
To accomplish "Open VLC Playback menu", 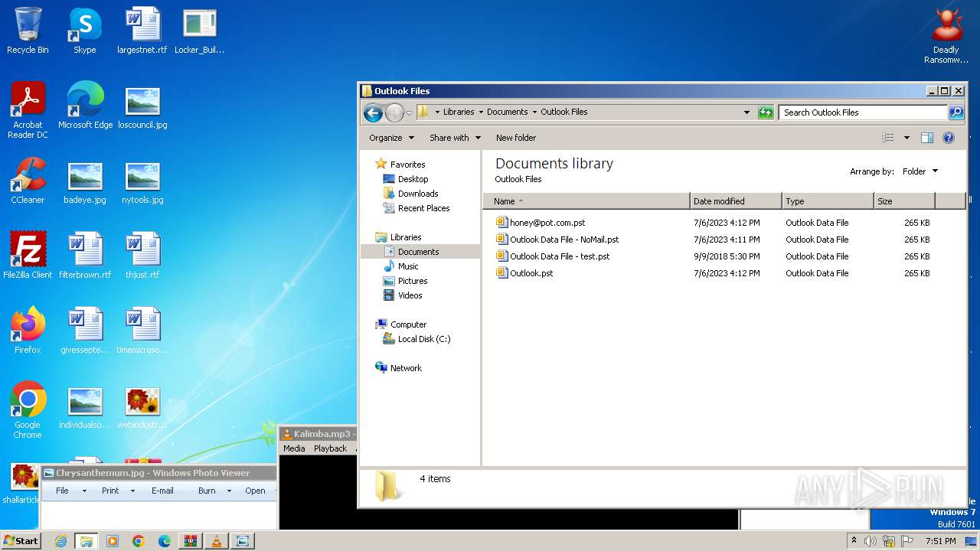I will 330,448.
